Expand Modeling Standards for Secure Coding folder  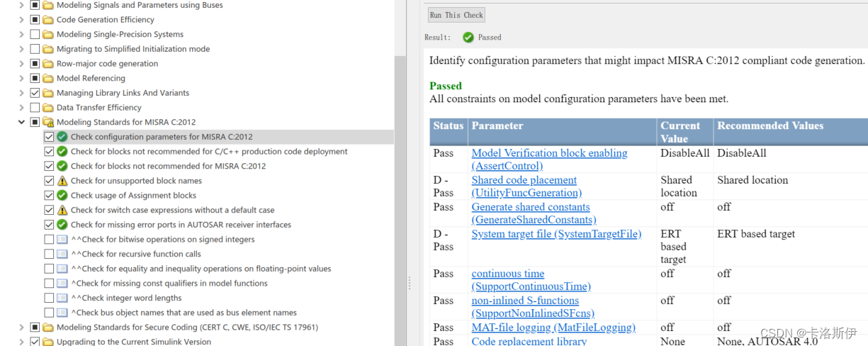coord(21,328)
